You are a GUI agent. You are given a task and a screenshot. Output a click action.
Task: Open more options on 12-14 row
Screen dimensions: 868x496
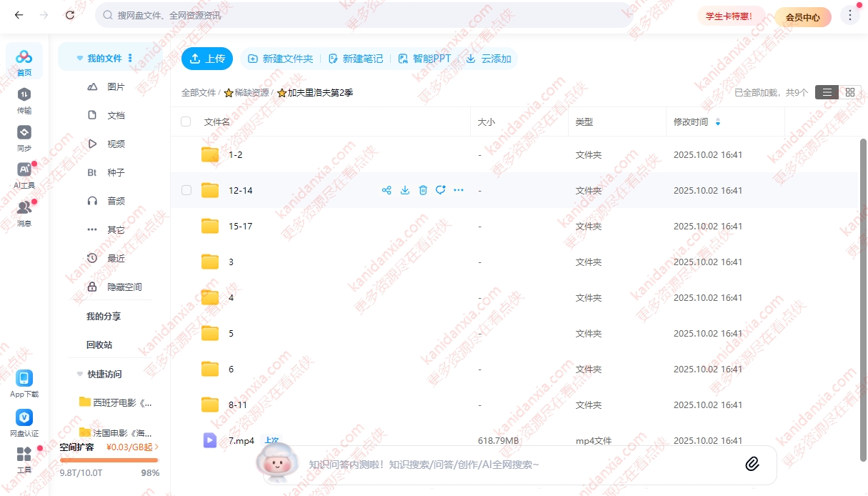[459, 190]
